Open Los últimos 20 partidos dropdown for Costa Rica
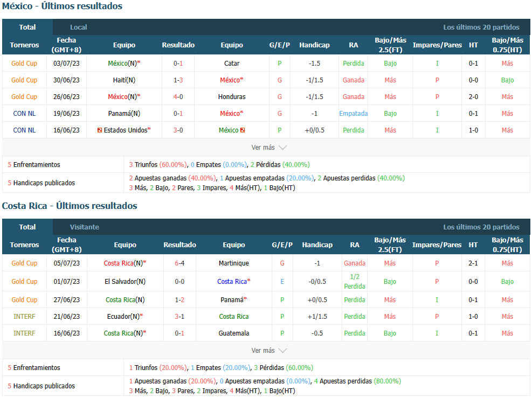 [481, 227]
